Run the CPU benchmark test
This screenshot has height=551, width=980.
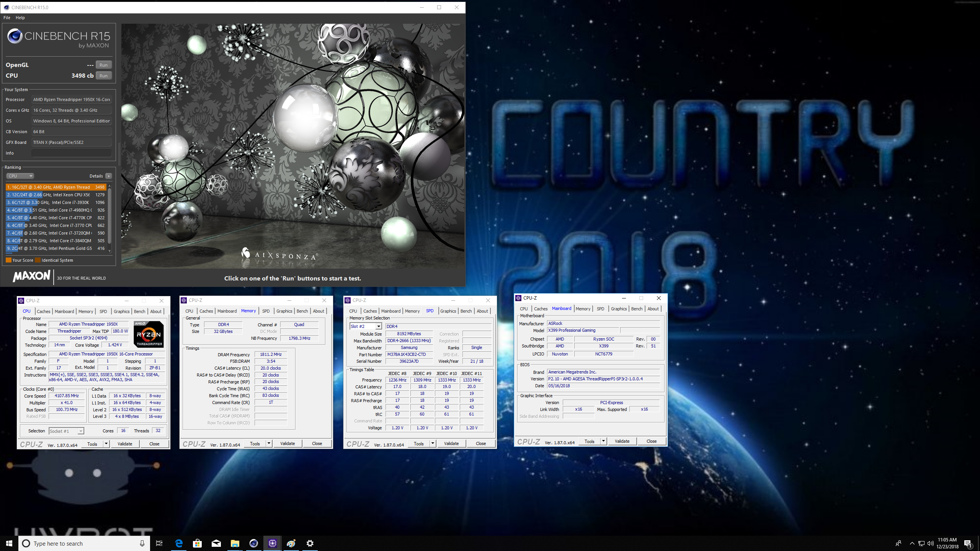103,76
